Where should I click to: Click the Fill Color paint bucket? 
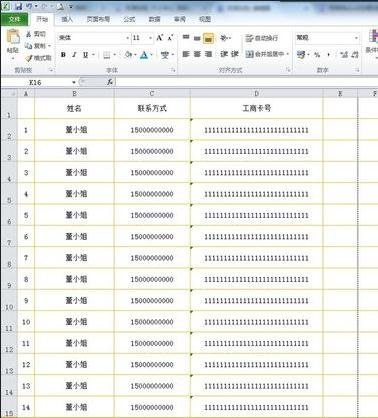pyautogui.click(x=128, y=55)
